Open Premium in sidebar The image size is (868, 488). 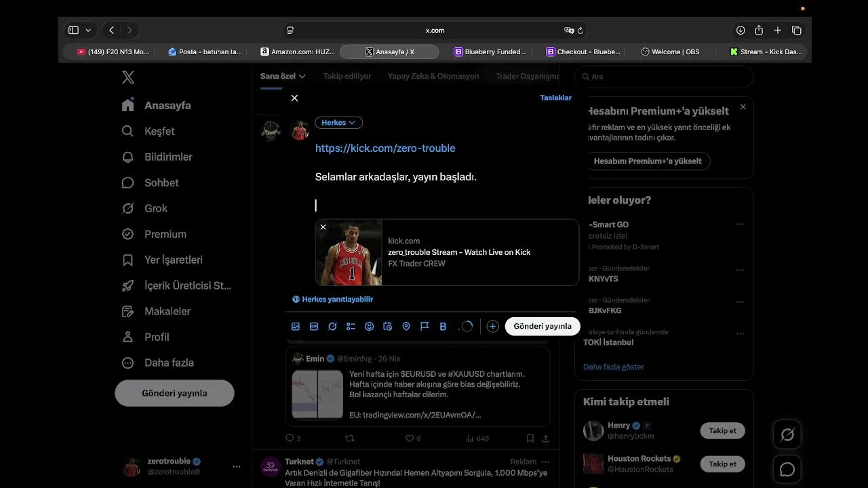[x=155, y=234]
